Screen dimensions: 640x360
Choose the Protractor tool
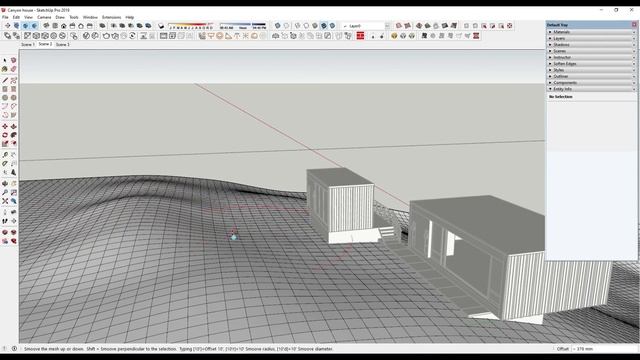point(5,164)
